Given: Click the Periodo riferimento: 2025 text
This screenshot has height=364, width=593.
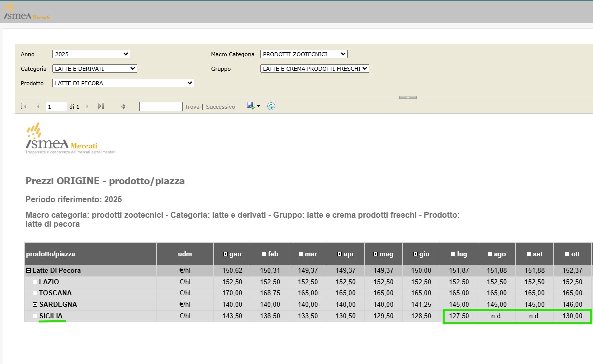Looking at the screenshot, I should click(74, 199).
